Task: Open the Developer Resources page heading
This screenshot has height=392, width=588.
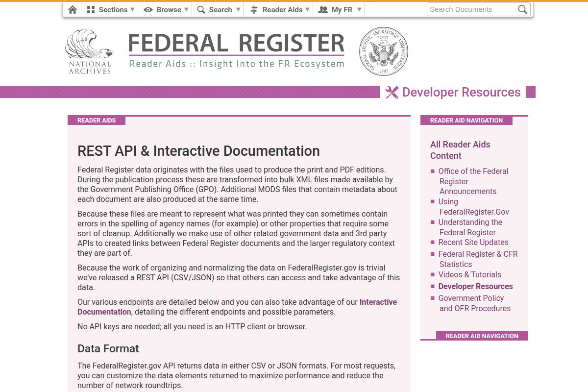Action: click(x=461, y=92)
